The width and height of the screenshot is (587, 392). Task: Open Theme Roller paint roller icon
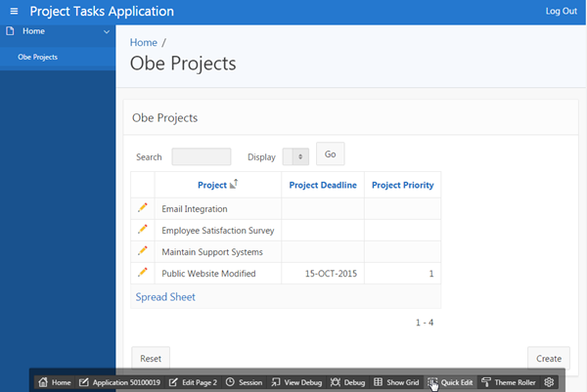click(486, 382)
